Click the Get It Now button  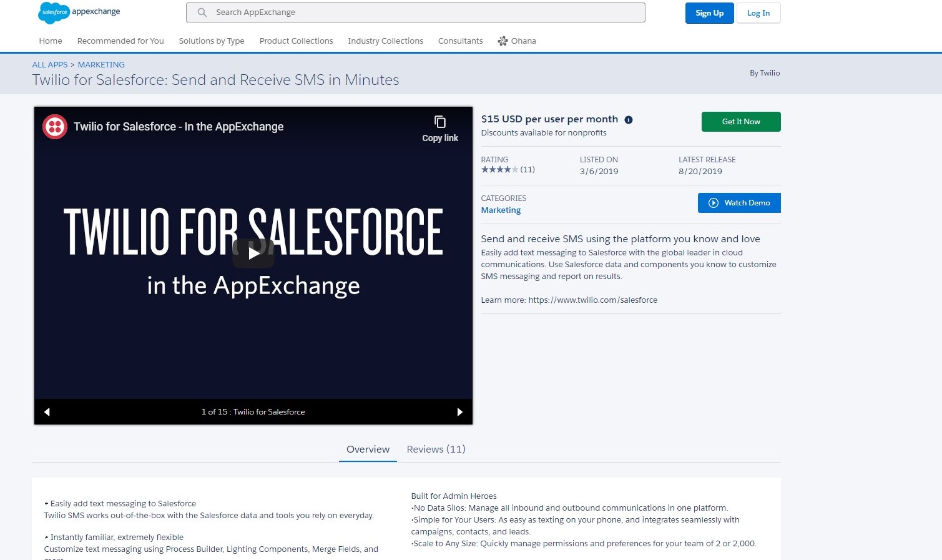pyautogui.click(x=740, y=121)
